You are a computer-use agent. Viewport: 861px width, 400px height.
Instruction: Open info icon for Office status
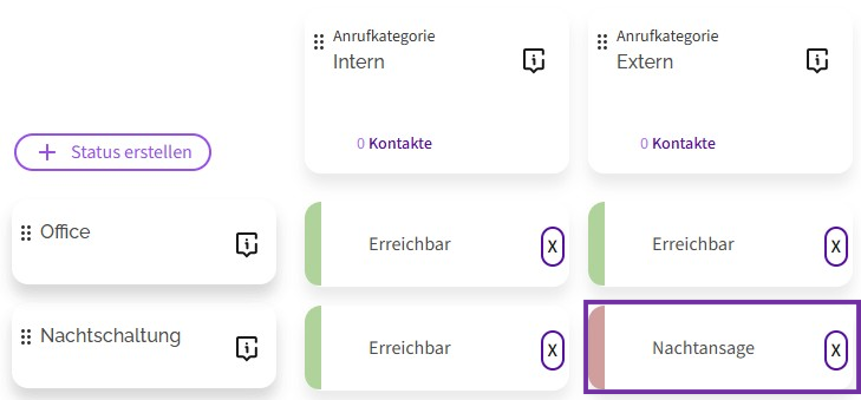pyautogui.click(x=247, y=244)
